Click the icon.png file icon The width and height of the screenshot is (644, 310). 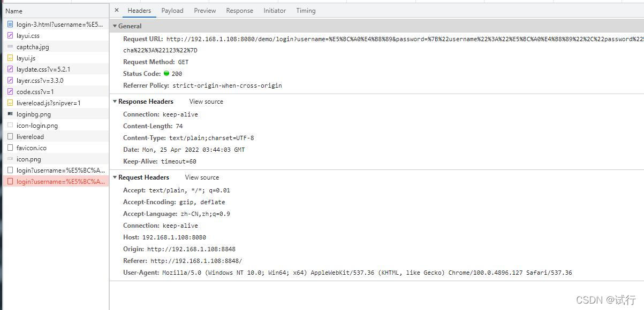(10, 159)
